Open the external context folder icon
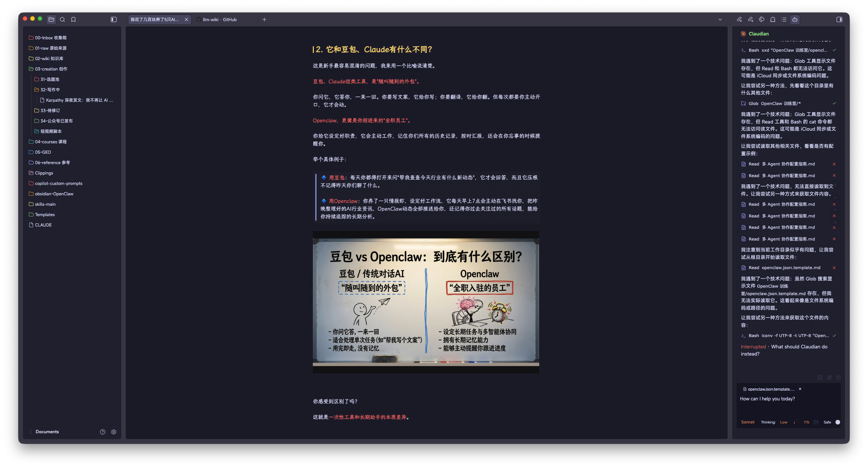Image resolution: width=868 pixels, height=468 pixels. pyautogui.click(x=816, y=422)
